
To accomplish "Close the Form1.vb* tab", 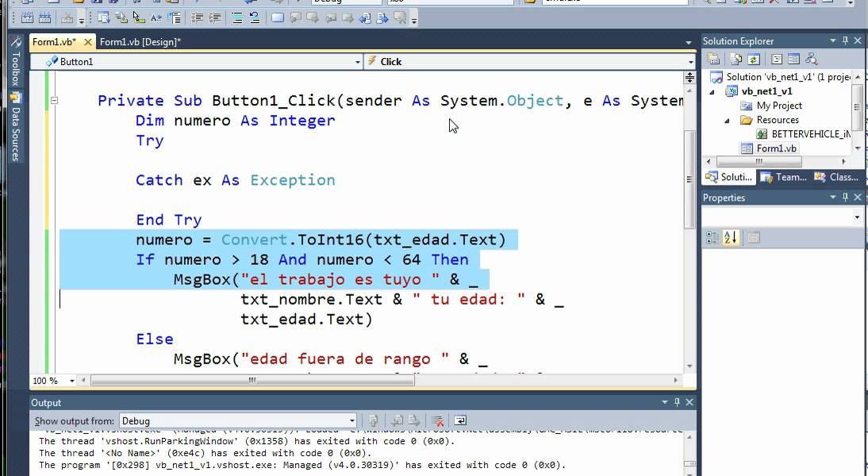I will point(87,42).
